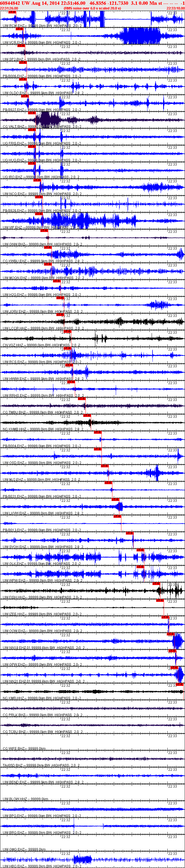Click the red arrival marker on CC VALT trace
Image resolution: width=185 pixels, height=868 pixels.
[x=32, y=113]
